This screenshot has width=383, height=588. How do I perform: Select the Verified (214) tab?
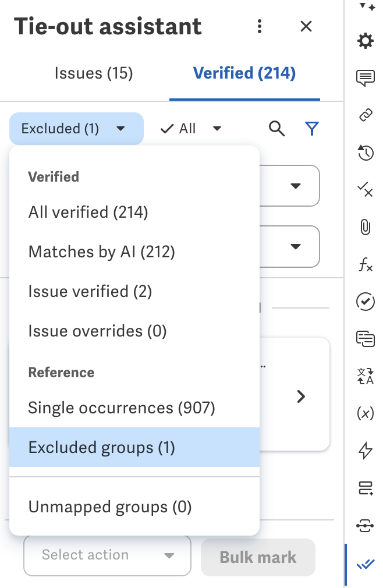coord(244,73)
